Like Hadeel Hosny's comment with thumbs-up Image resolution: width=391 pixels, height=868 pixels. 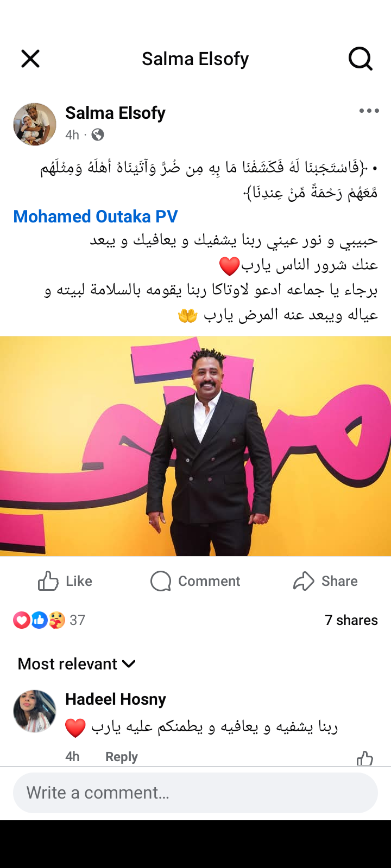(x=365, y=758)
